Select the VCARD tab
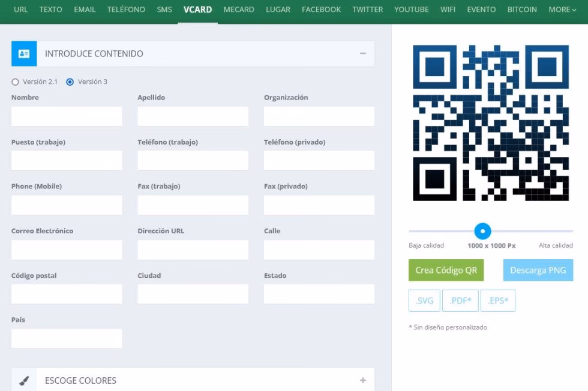The image size is (588, 391). 197,10
